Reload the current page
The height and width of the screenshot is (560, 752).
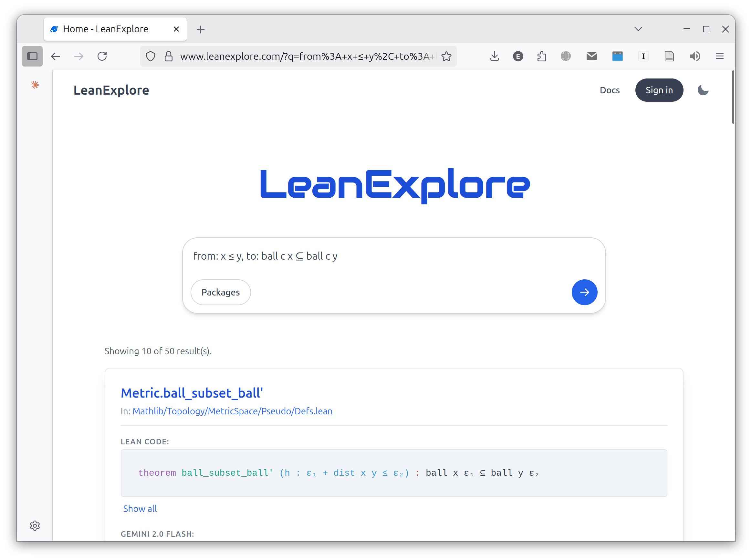click(102, 56)
